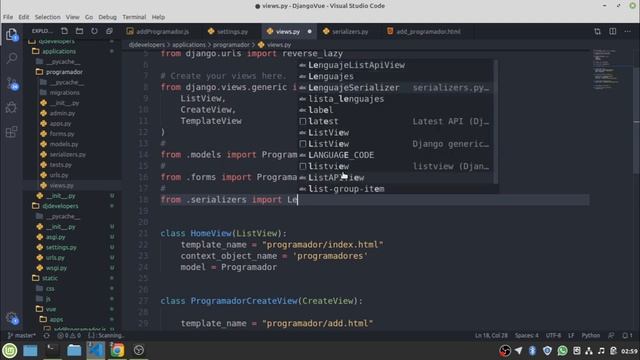Click the New File icon in Explorer
The image size is (640, 360).
[x=64, y=31]
